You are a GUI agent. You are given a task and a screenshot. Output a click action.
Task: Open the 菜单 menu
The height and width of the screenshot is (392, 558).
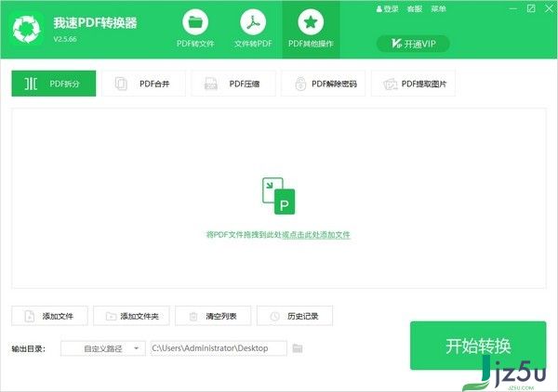point(438,9)
